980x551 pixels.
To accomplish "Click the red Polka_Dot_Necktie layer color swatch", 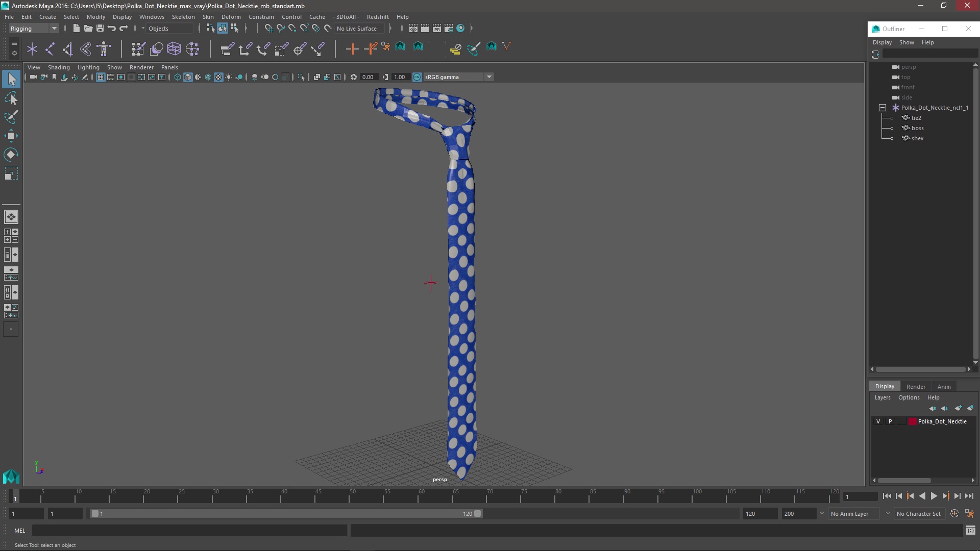I will 913,421.
